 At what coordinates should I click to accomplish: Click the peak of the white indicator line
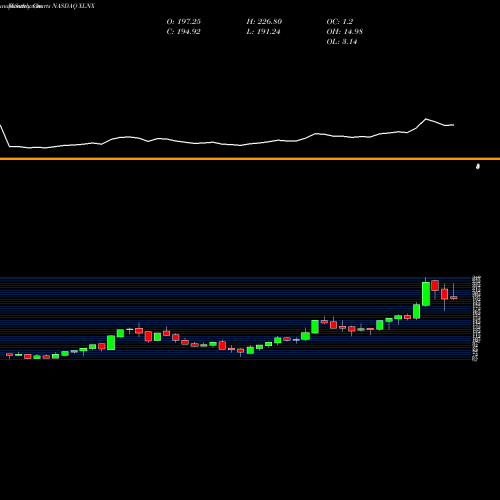[x=426, y=119]
